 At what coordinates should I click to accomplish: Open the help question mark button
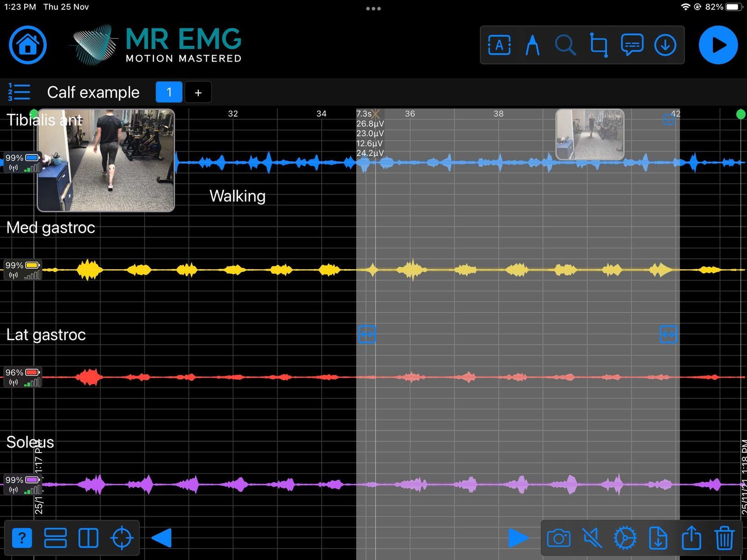coord(21,538)
